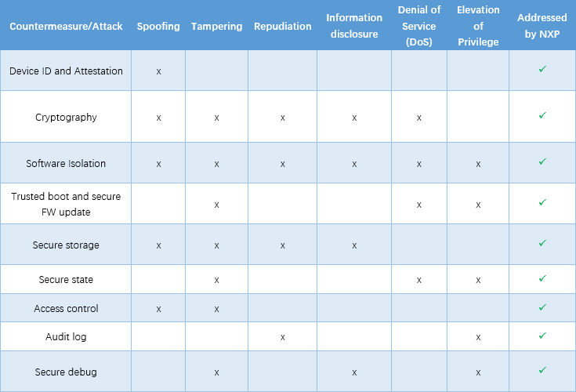576x392 pixels.
Task: Click the Addressed by NXP header
Action: 542,26
